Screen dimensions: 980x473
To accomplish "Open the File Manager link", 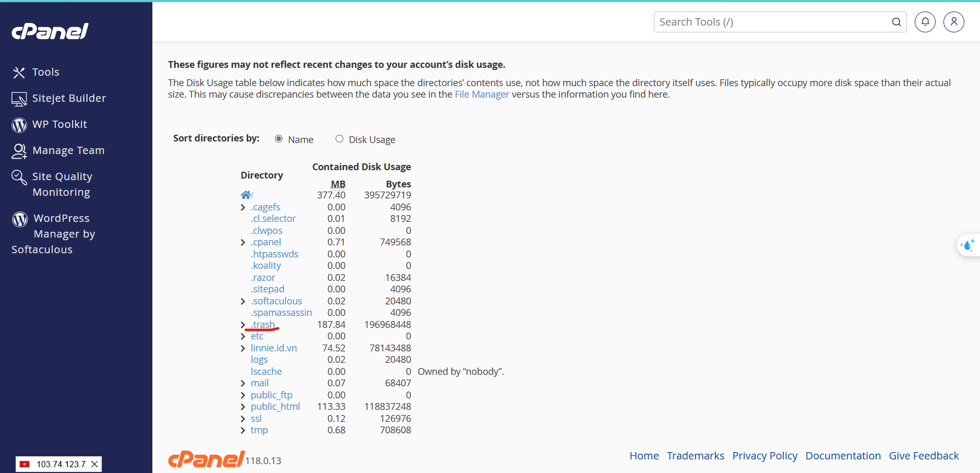I will pos(482,94).
